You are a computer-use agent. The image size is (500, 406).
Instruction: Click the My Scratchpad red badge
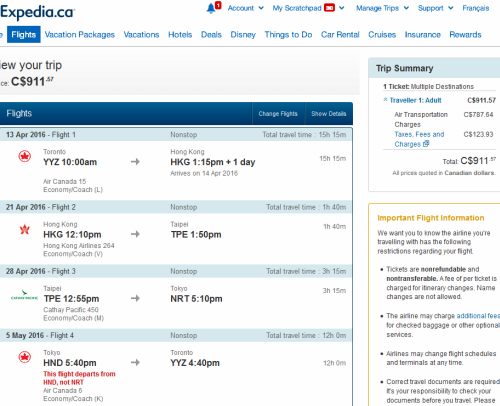tap(329, 8)
